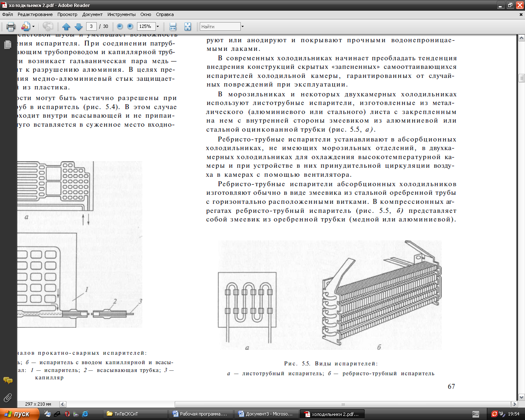Click the RU language indicator in tray

475,414
